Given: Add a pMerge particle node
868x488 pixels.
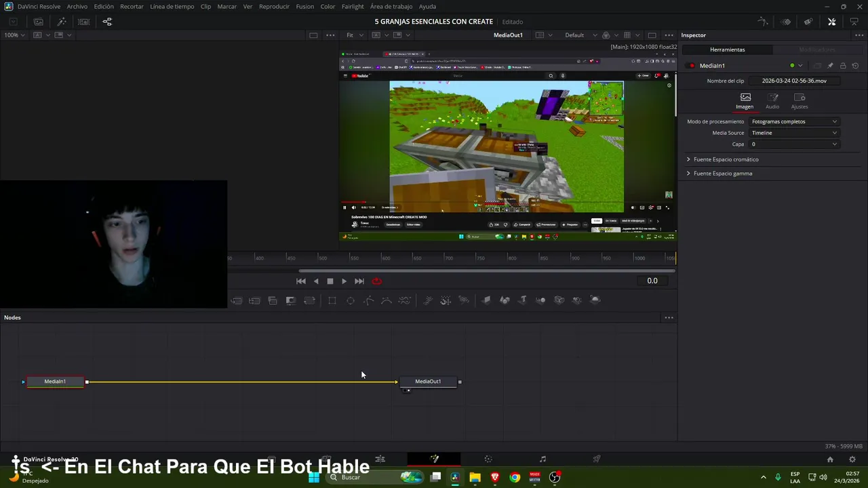Looking at the screenshot, I should pyautogui.click(x=446, y=300).
